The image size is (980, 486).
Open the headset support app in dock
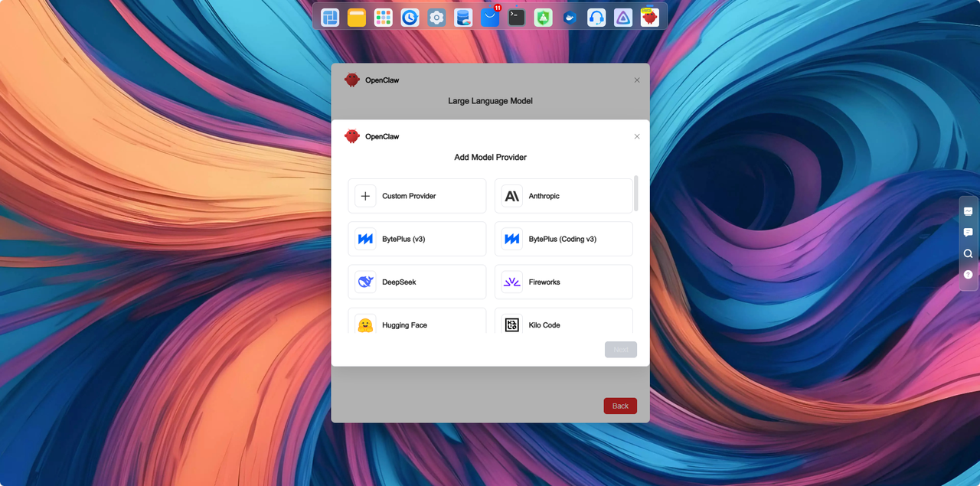point(596,17)
